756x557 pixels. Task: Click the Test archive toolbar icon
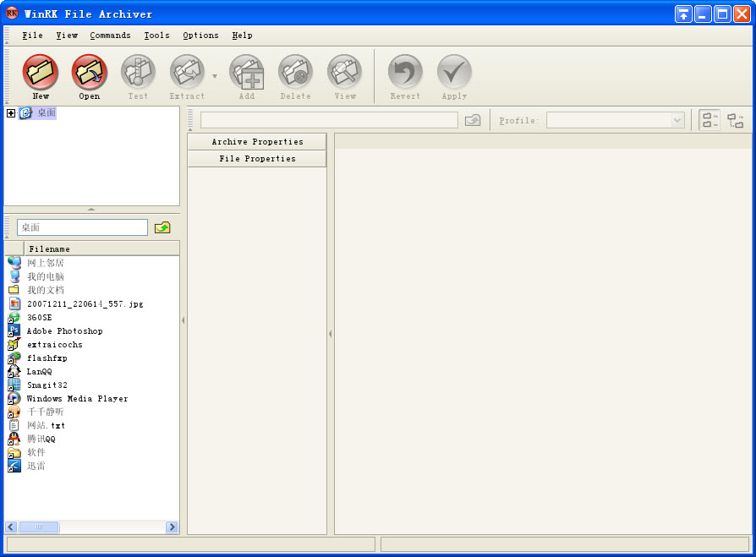(138, 74)
